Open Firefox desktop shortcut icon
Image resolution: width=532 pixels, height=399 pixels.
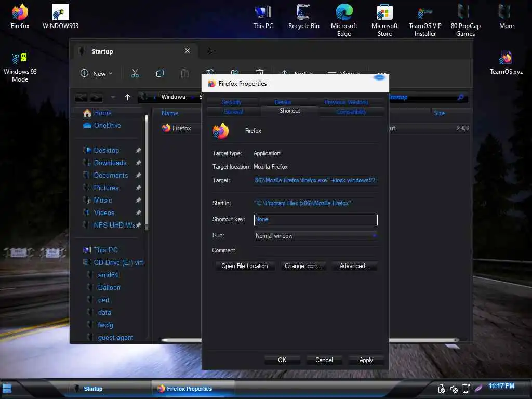point(20,16)
